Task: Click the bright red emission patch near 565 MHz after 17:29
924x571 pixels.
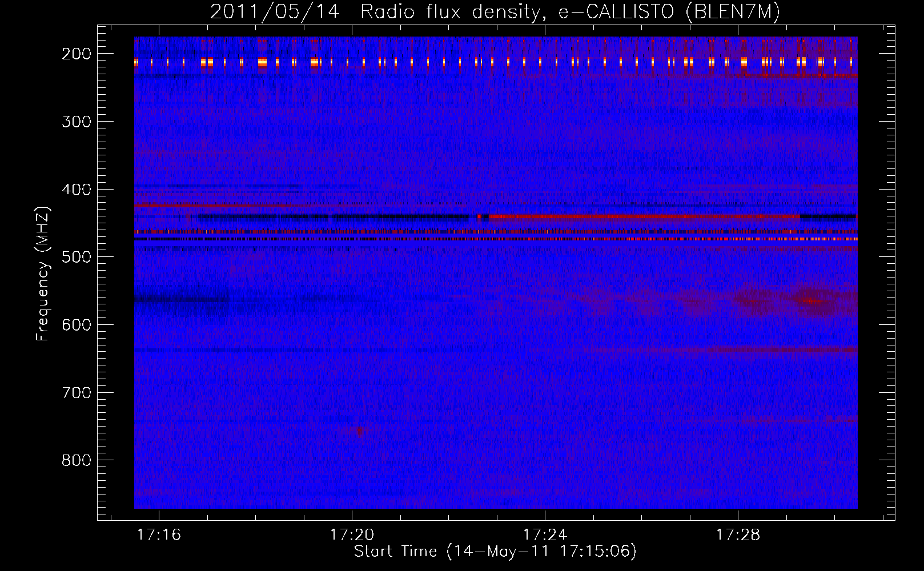Action: click(811, 300)
